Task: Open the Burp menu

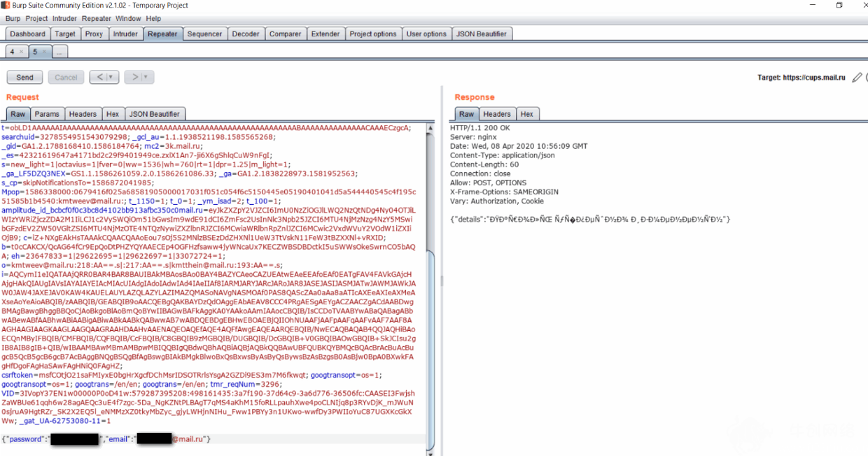Action: pyautogui.click(x=13, y=19)
